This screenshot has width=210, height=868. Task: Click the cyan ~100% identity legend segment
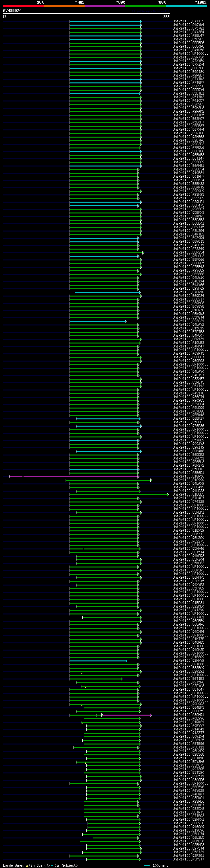point(186,6)
